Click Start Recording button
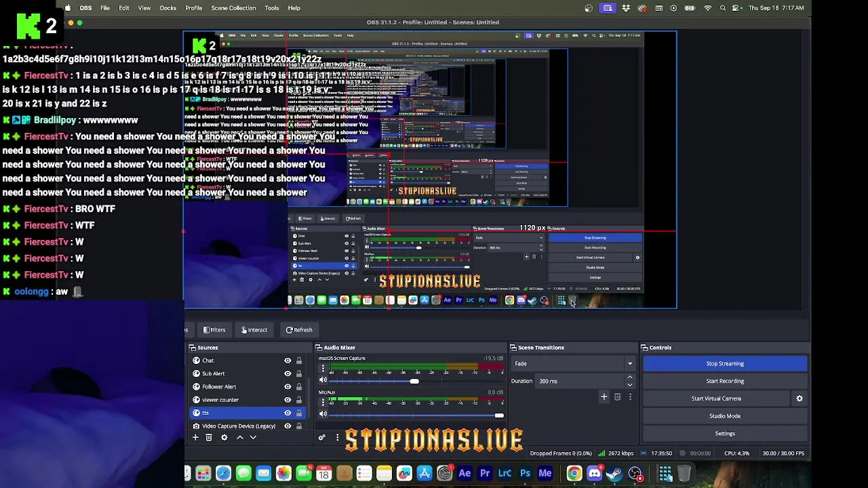The width and height of the screenshot is (868, 488). [x=725, y=381]
